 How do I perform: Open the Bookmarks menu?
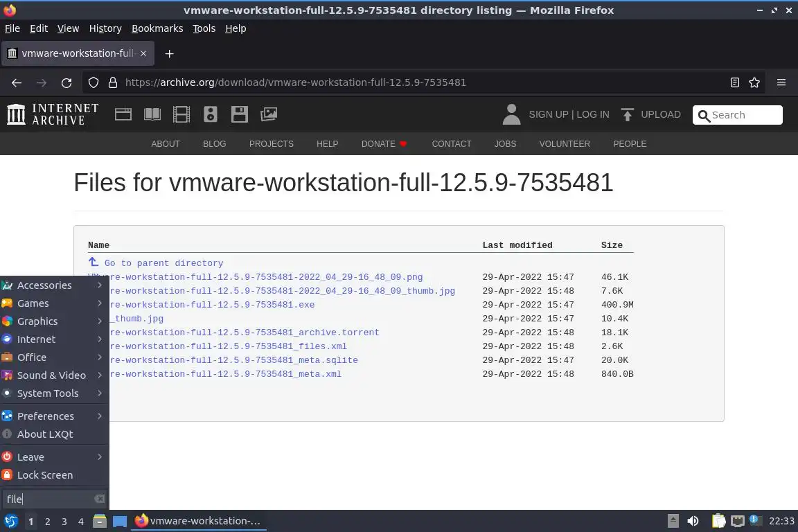click(x=157, y=28)
